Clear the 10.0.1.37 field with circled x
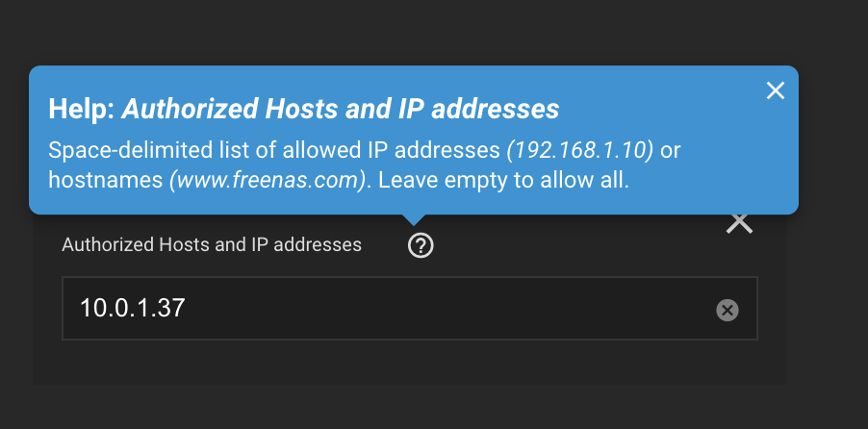Image resolution: width=868 pixels, height=429 pixels. tap(728, 310)
